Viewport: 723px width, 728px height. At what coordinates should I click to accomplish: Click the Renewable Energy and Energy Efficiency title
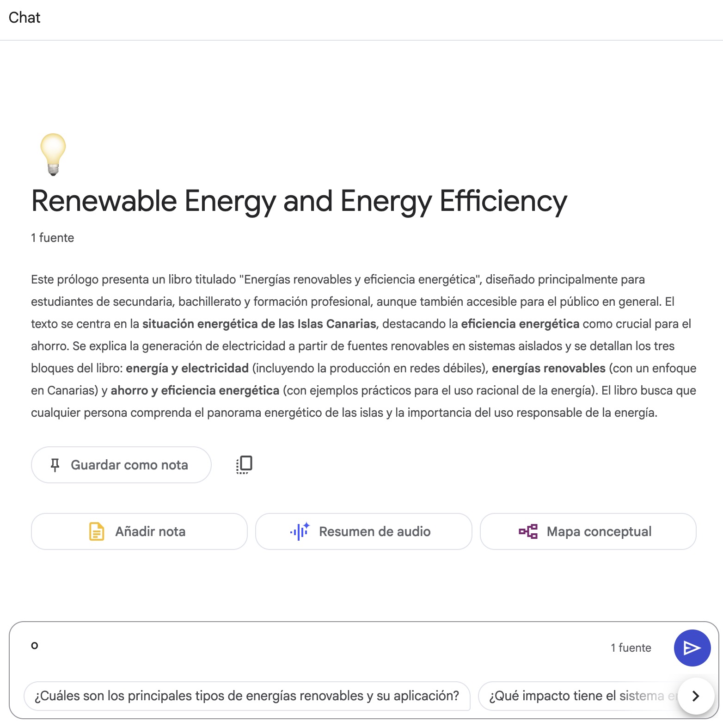pyautogui.click(x=299, y=201)
